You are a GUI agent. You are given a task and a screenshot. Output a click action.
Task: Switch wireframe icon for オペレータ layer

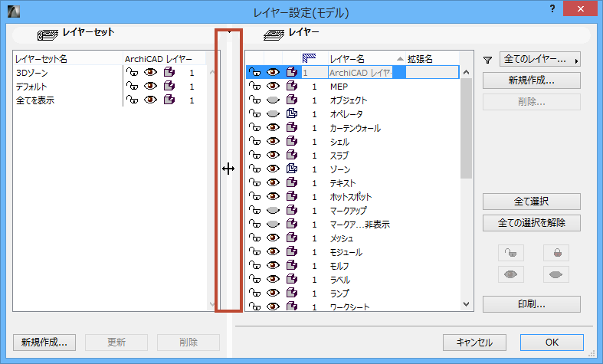tap(292, 113)
